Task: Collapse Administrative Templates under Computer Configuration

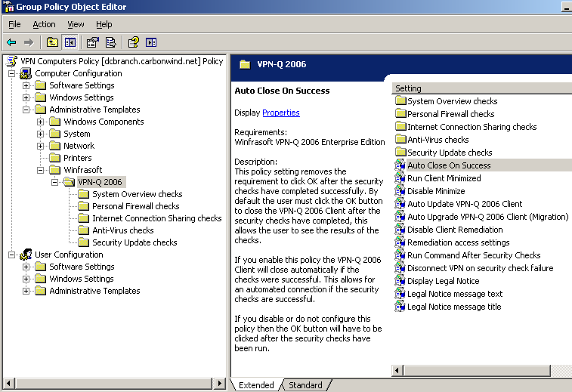Action: pos(26,110)
